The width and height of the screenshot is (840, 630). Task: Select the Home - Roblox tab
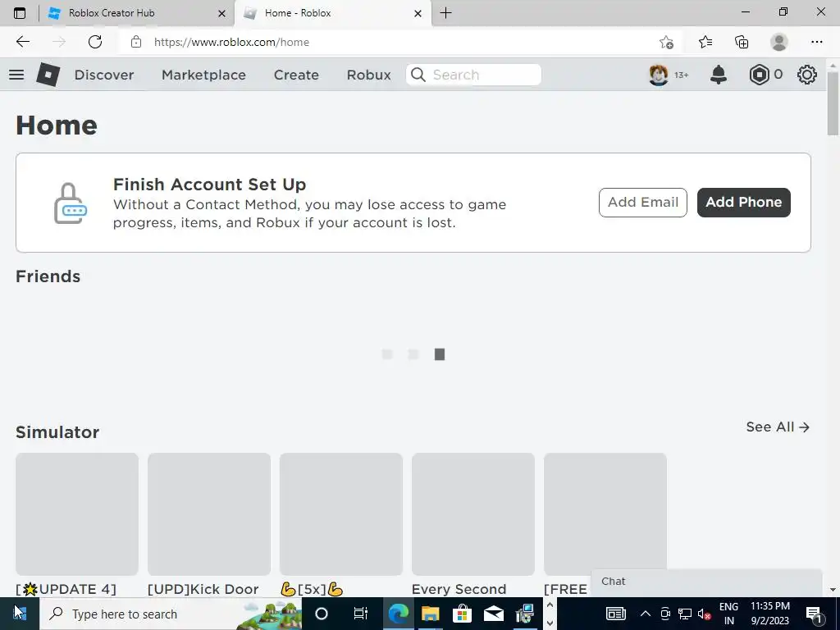click(332, 13)
